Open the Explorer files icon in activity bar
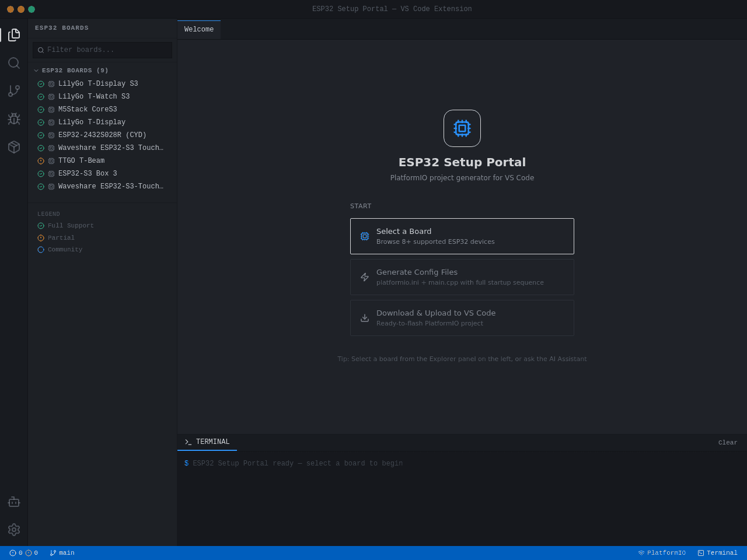 click(14, 35)
